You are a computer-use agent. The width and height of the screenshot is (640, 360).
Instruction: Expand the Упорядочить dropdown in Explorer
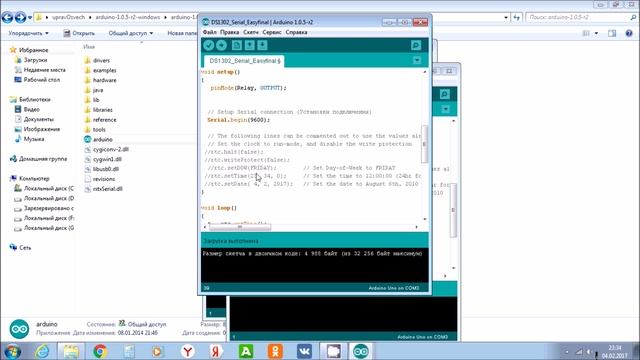(29, 33)
